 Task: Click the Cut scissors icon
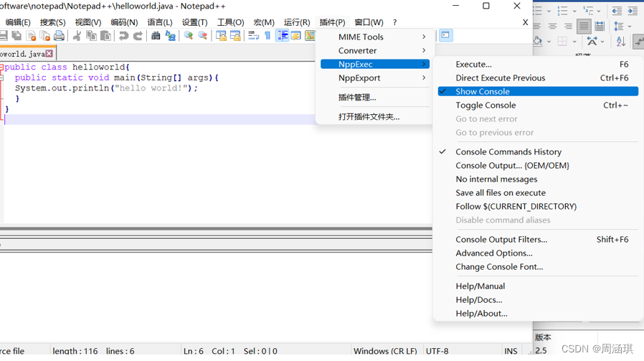(77, 36)
